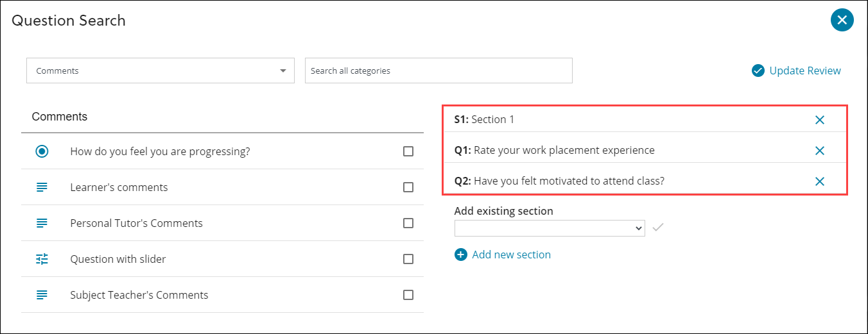Click text-lines icon beside Personal Tutor's Comments
Image resolution: width=868 pixels, height=334 pixels.
(x=42, y=223)
